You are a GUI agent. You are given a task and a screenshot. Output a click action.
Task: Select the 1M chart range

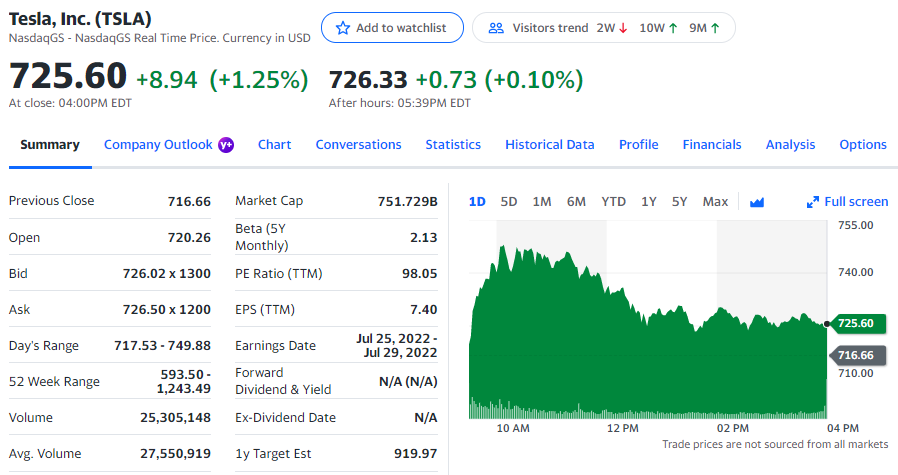pos(542,202)
